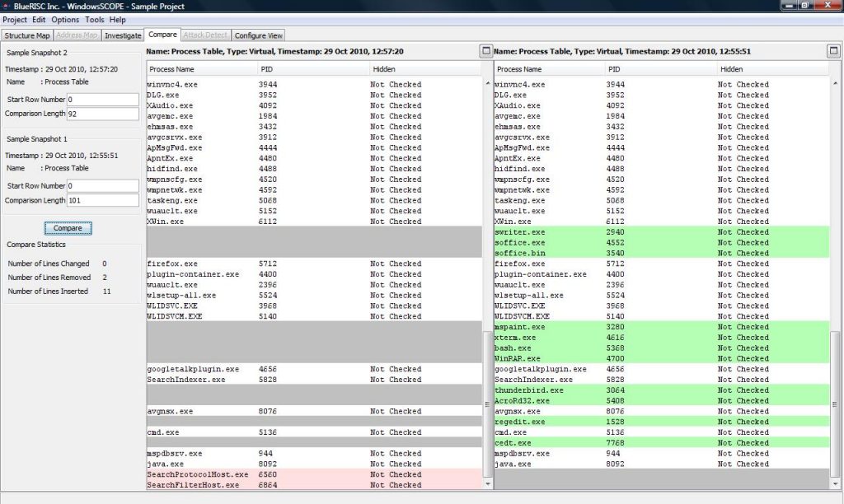The image size is (844, 504).
Task: Open the Configure View tab
Action: click(x=258, y=35)
